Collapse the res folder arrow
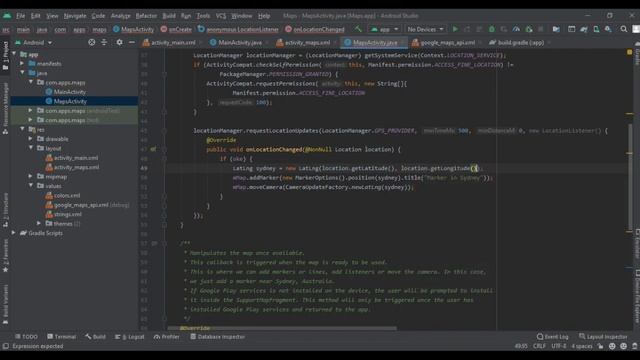 [x=22, y=129]
